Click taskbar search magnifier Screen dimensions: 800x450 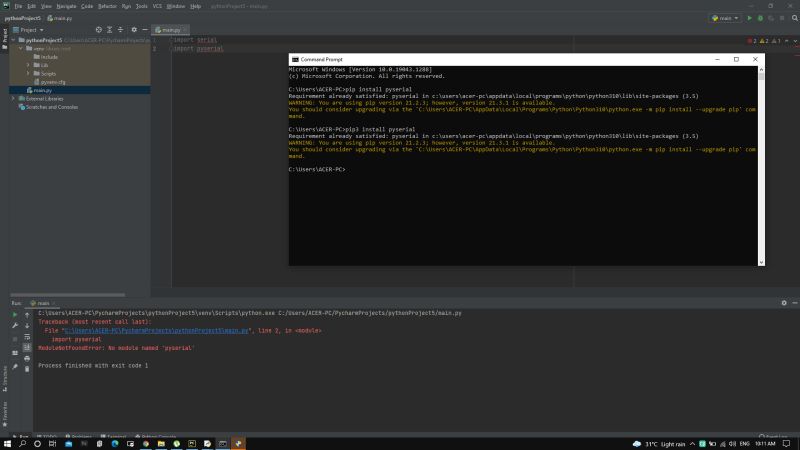tap(22, 443)
